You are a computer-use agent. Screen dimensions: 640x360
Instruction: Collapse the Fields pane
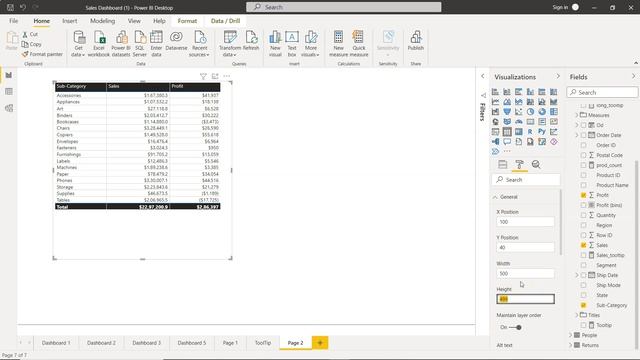633,77
